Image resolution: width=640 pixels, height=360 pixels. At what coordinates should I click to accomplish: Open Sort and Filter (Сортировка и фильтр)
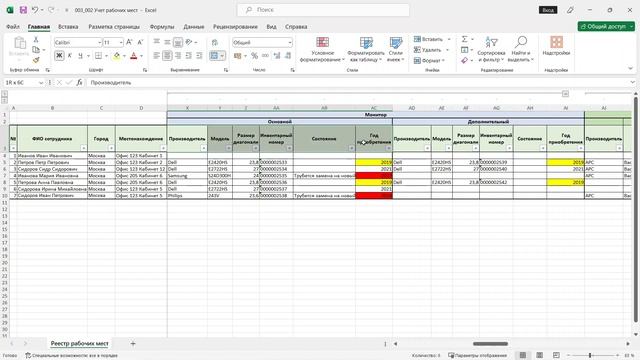[491, 49]
